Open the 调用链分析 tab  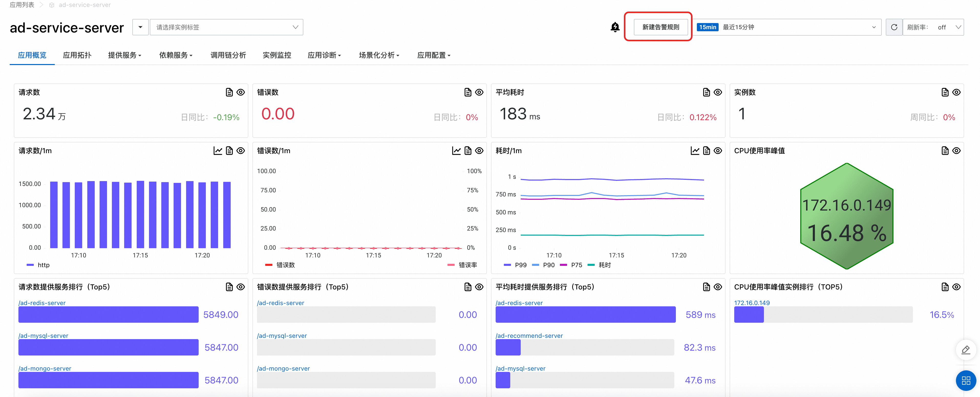coord(228,55)
